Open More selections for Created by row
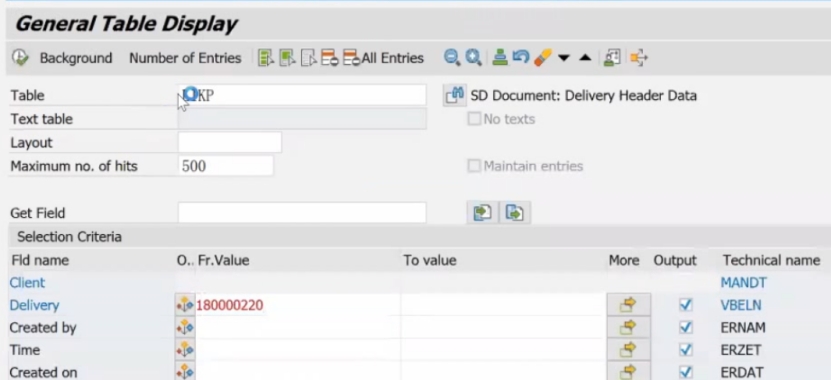831x380 pixels. [x=629, y=328]
